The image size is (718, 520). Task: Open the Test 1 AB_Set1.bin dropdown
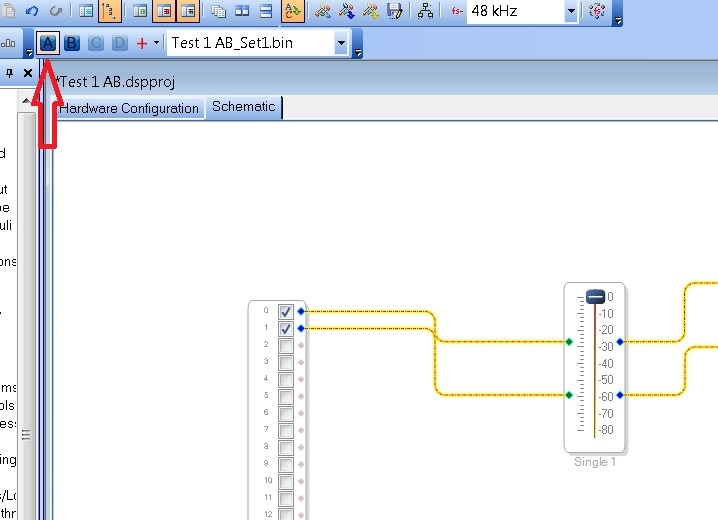[x=341, y=43]
